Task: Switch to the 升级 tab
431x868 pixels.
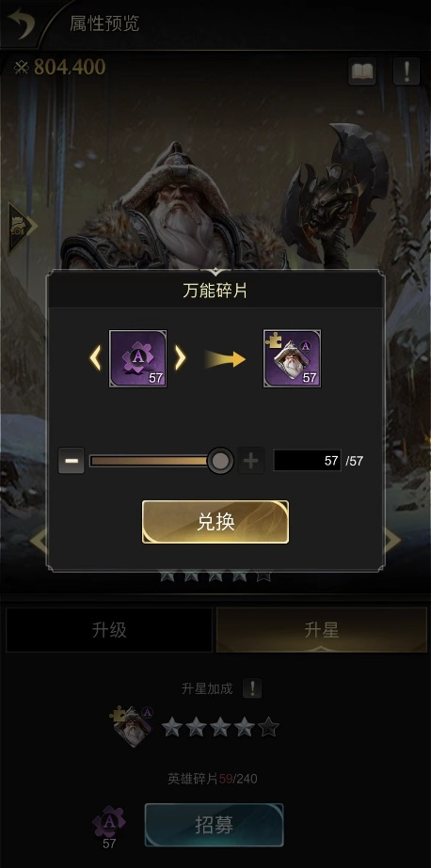Action: coord(109,630)
